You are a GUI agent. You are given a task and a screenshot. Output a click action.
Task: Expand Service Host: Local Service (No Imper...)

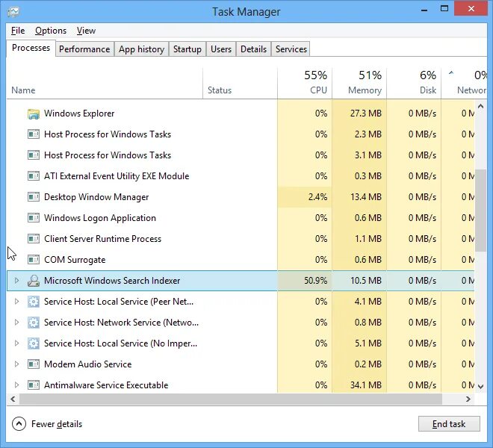coord(16,343)
